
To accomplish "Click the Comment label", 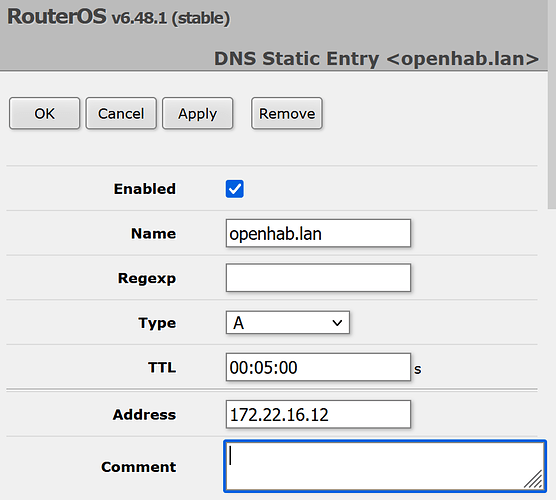I will coord(139,467).
